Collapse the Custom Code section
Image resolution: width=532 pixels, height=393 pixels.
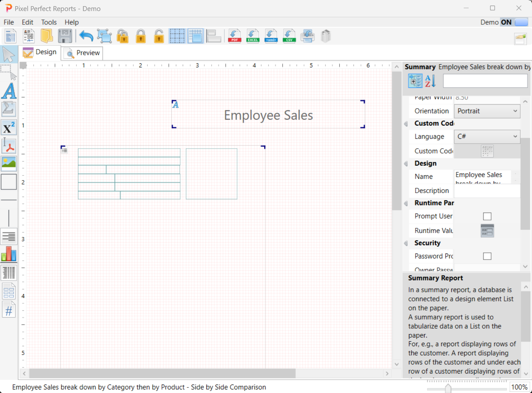click(x=406, y=124)
